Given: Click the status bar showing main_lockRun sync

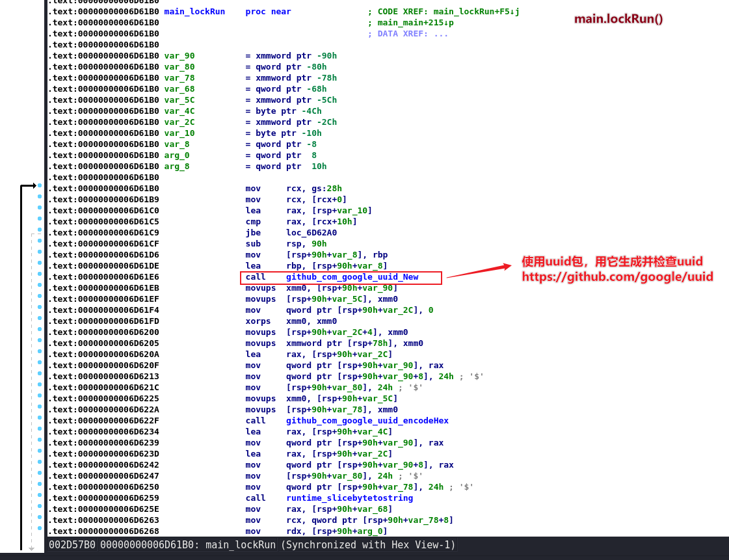Looking at the screenshot, I should [x=252, y=545].
